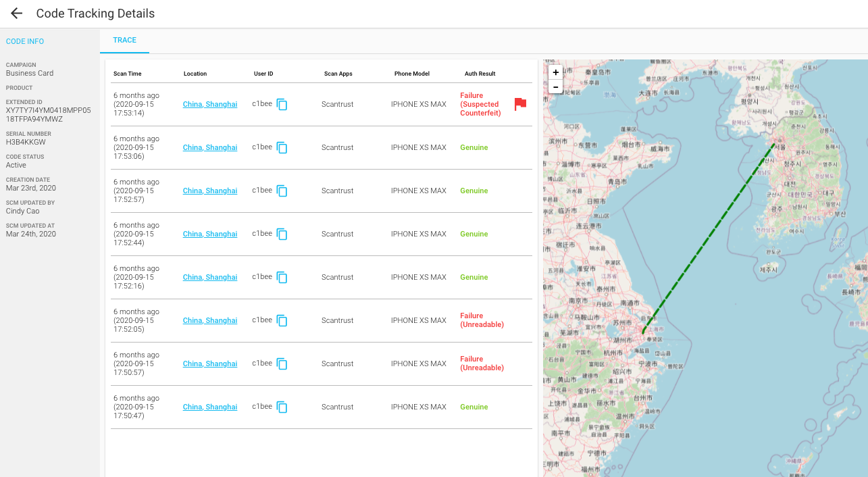Copy User ID for 17:52:44 scan
This screenshot has width=868, height=477.
[282, 234]
